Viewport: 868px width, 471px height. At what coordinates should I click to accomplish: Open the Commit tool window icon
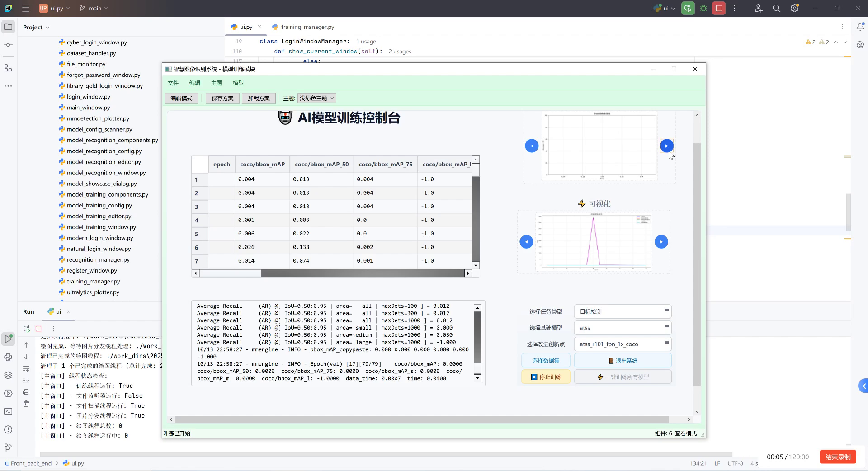[x=8, y=45]
